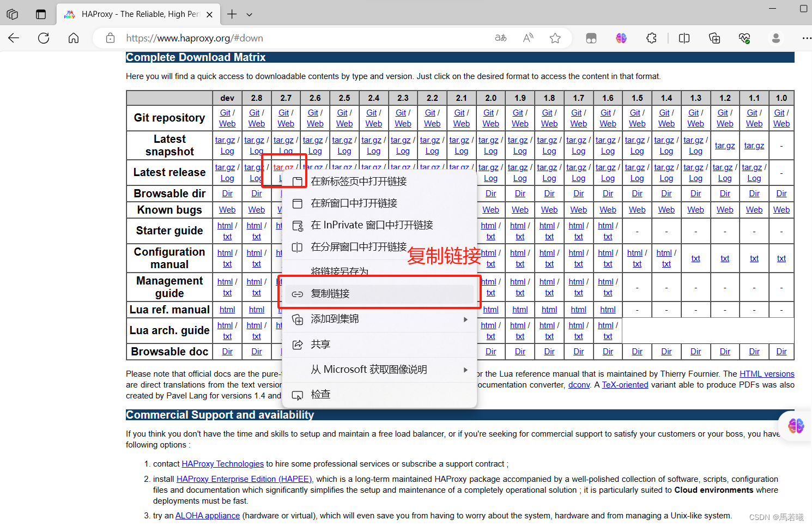
Task: Open Settings and more ellipsis
Action: (806, 38)
